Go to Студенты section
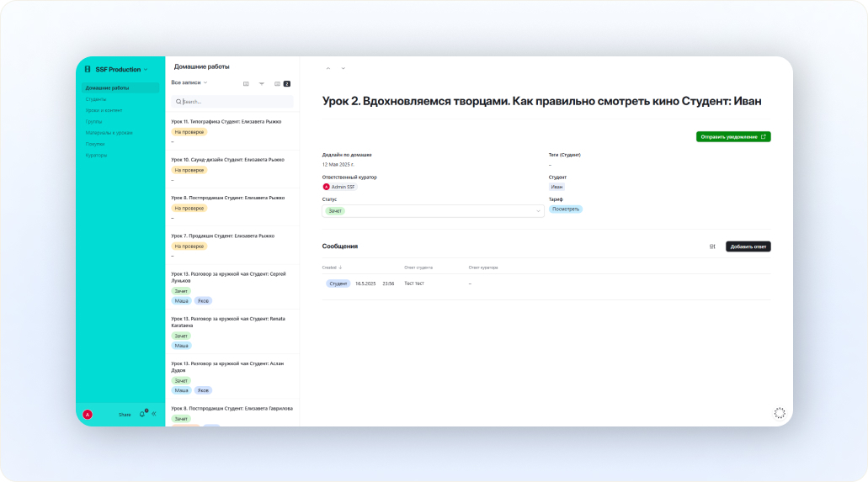This screenshot has width=868, height=482. coord(96,99)
